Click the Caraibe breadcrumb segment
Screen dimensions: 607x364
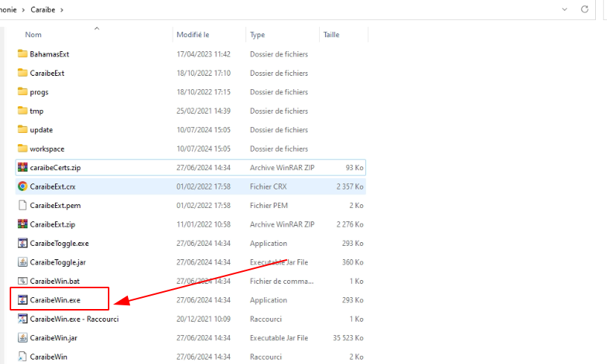coord(43,10)
